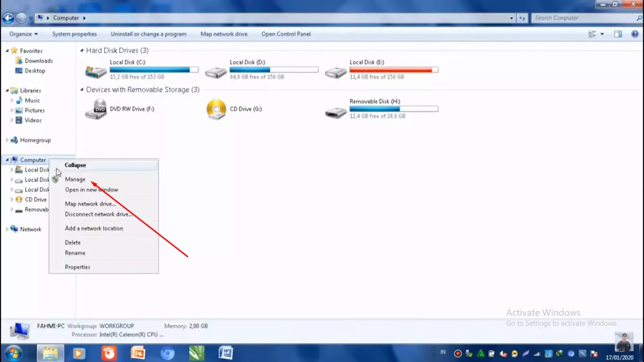Screen dimensions: 644x362
Task: Collapse the Libraries section arrow
Action: 7,91
